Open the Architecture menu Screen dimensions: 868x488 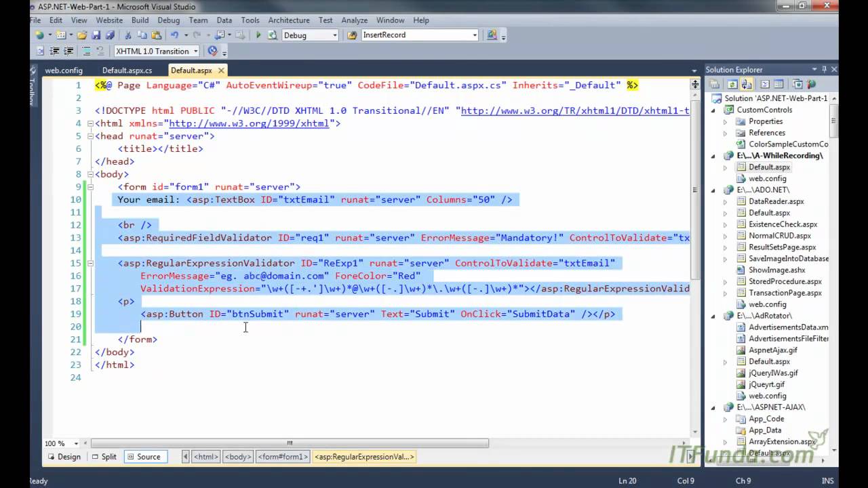point(289,20)
